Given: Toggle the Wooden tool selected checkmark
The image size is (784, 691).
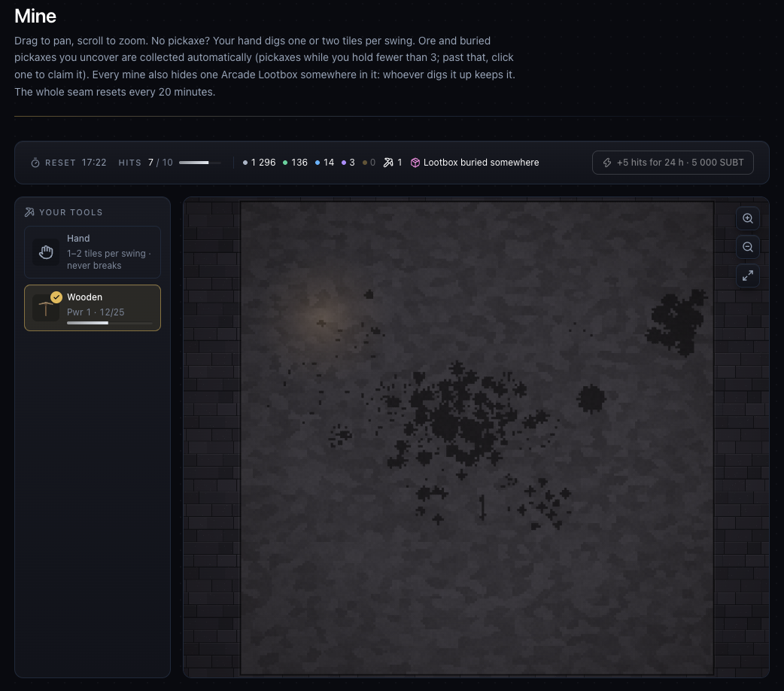Looking at the screenshot, I should tap(56, 297).
